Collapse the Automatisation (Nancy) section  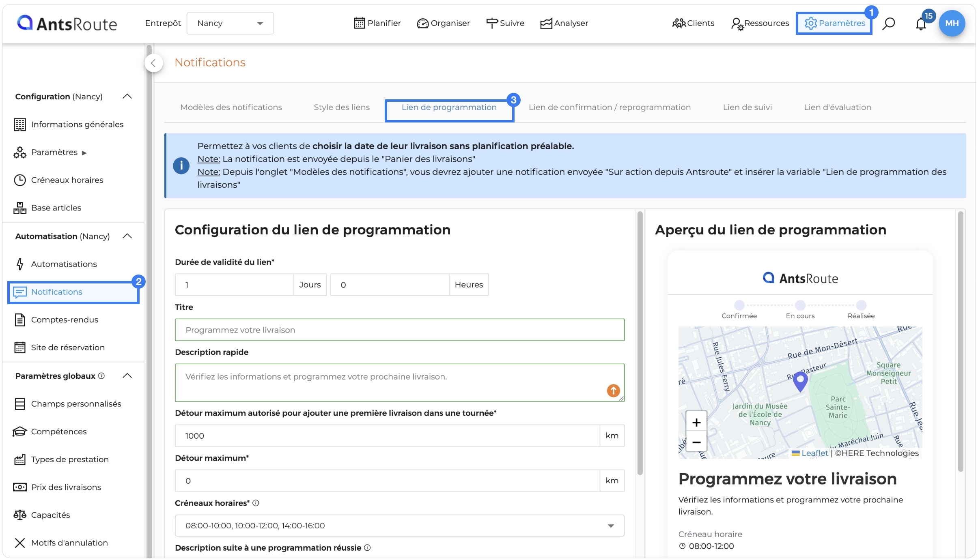tap(127, 236)
